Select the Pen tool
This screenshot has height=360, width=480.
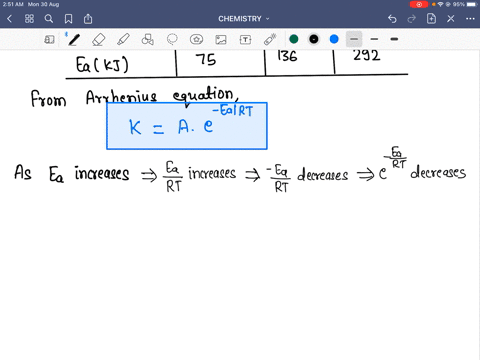point(74,40)
